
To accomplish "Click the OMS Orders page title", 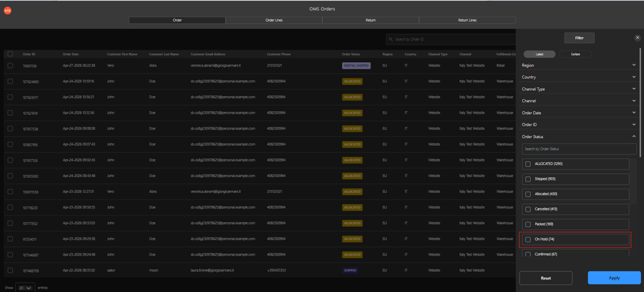I will pyautogui.click(x=322, y=9).
